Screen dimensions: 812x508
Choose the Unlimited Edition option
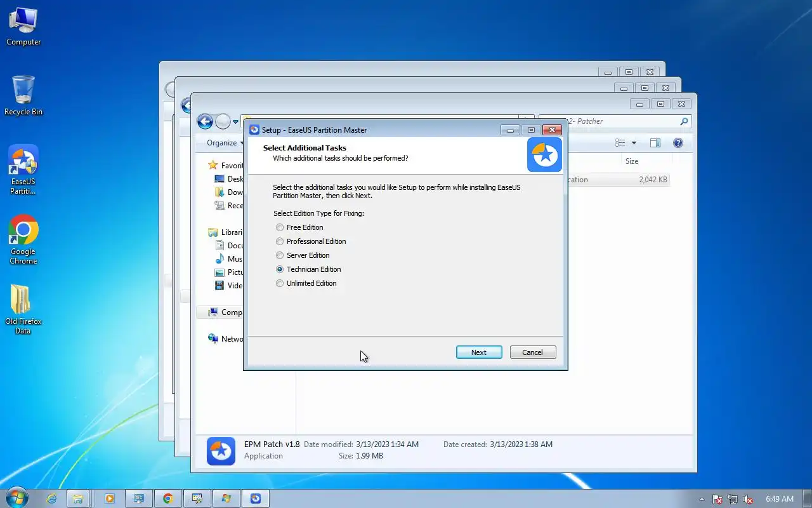pos(280,283)
